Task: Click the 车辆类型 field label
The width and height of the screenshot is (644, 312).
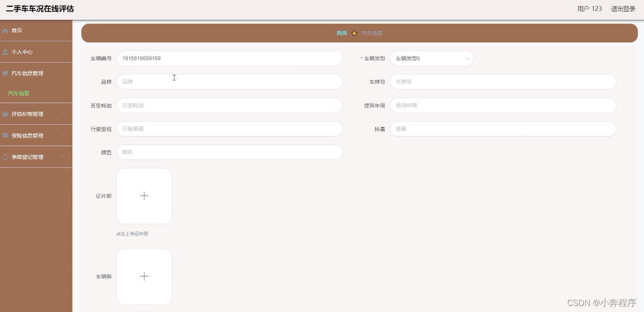Action: [374, 59]
